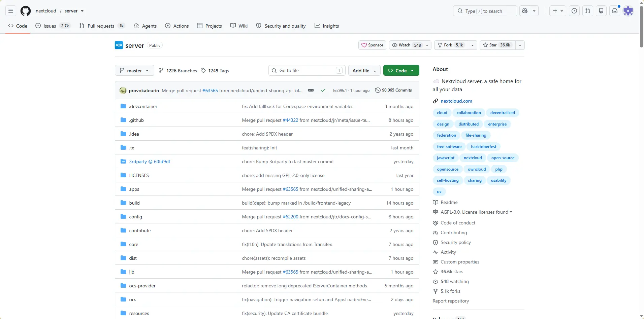Expand latest commit message details ellipsis
Image resolution: width=644 pixels, height=319 pixels.
(x=311, y=90)
